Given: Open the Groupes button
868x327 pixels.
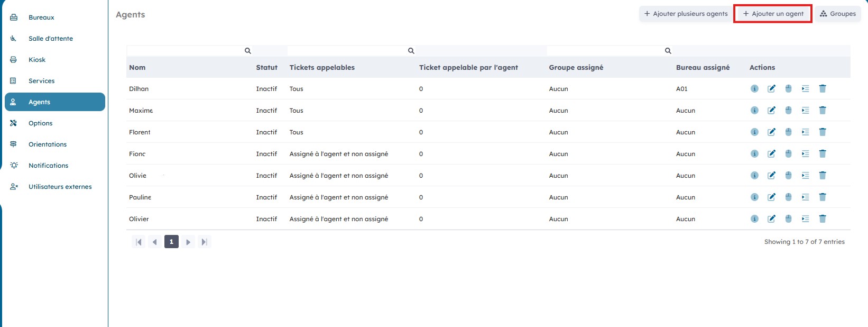Looking at the screenshot, I should 838,14.
